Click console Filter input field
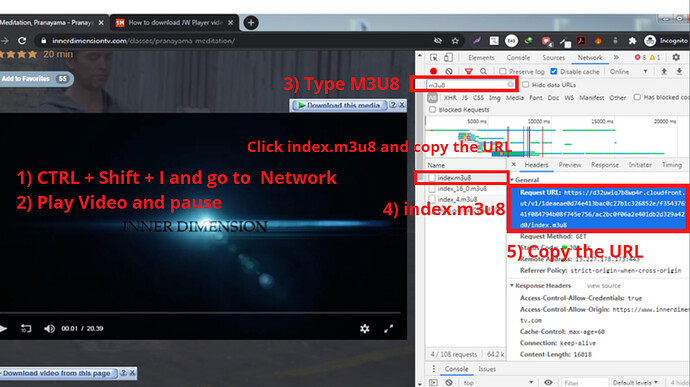The height and width of the screenshot is (387, 690). (584, 383)
